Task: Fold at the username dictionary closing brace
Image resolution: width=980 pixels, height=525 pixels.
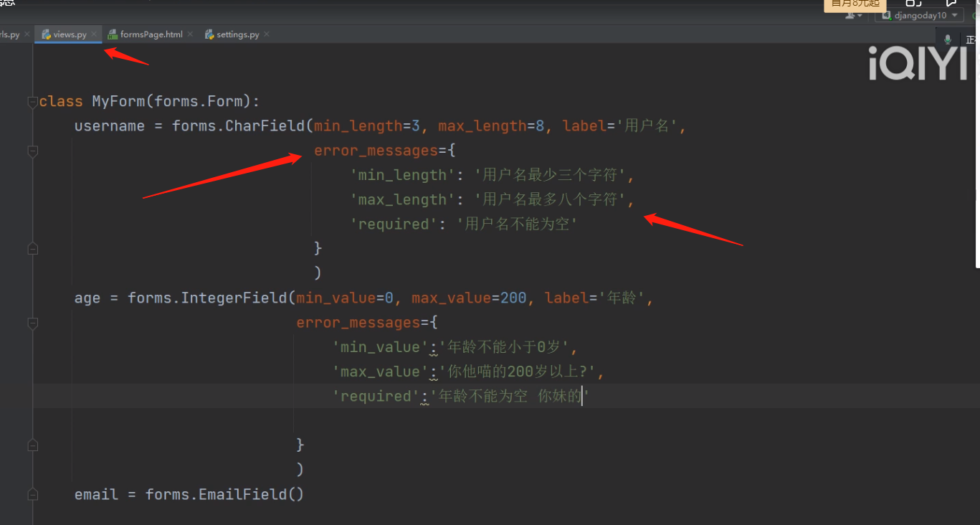Action: click(32, 248)
